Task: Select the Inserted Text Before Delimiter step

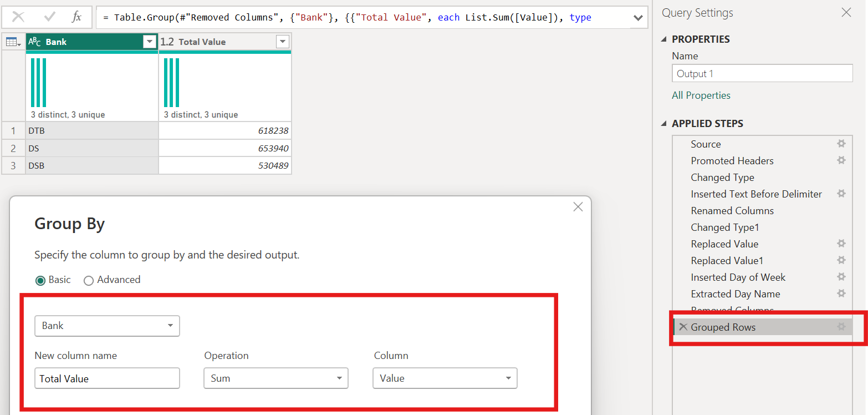Action: click(757, 194)
